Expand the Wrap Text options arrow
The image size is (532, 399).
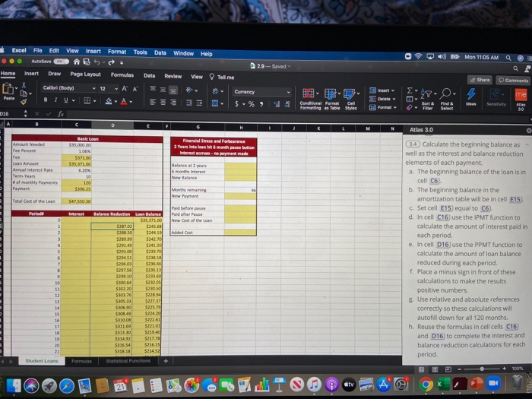(222, 91)
